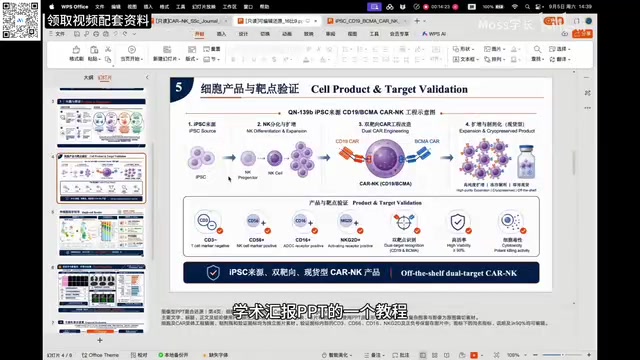Click the undo arrow icon
This screenshot has height=360, width=640.
point(116,34)
